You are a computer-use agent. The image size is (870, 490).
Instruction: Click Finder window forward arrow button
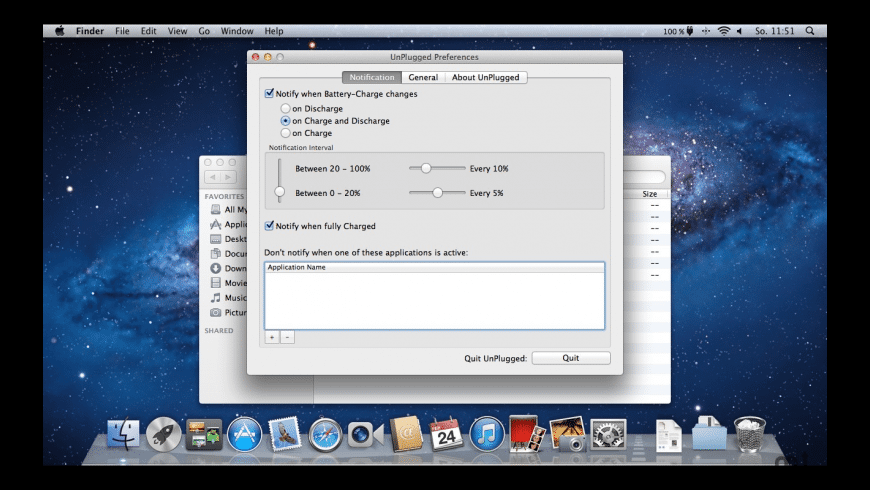228,177
